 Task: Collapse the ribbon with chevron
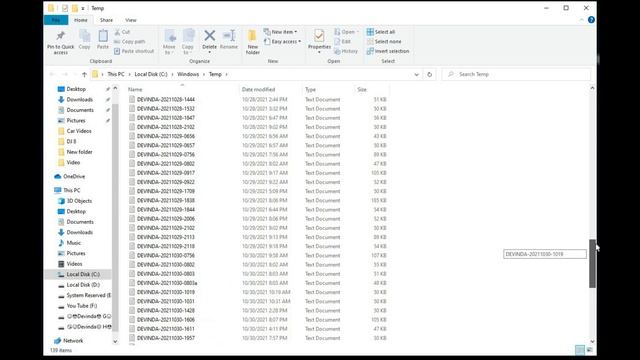point(581,20)
